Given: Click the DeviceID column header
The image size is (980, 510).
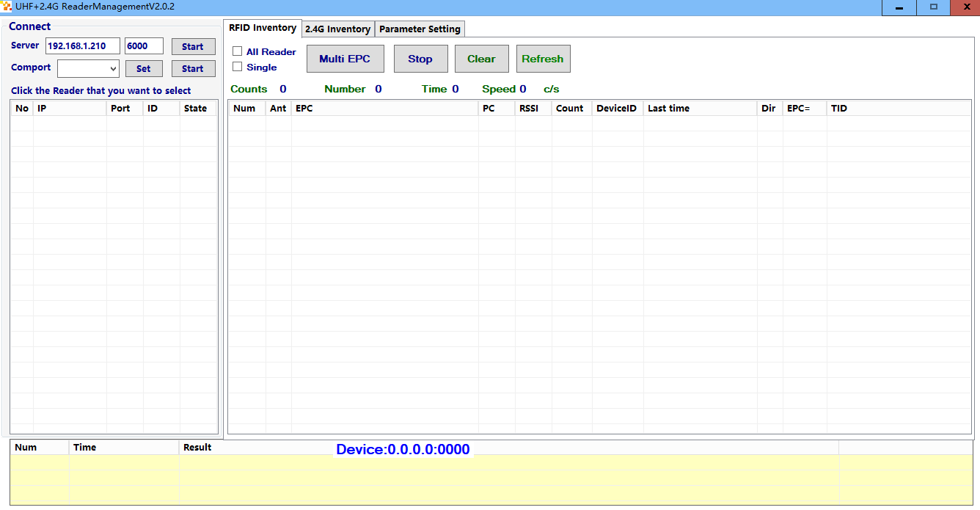Looking at the screenshot, I should [x=617, y=108].
